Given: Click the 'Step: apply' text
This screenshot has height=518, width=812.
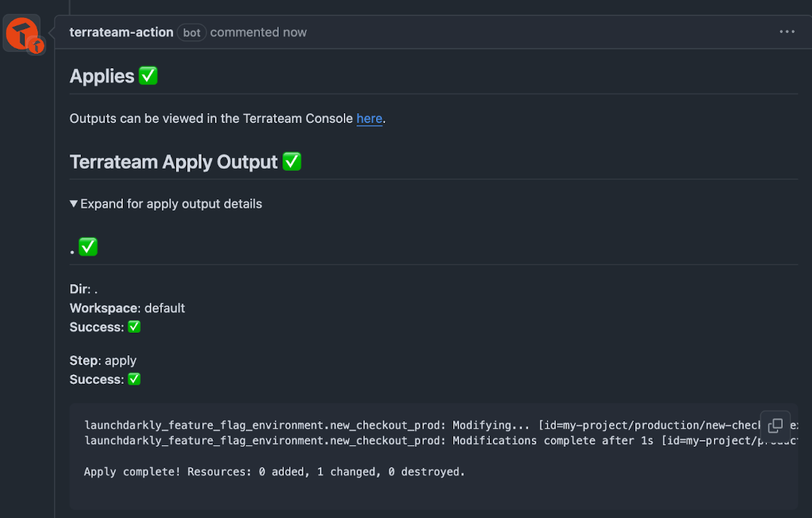Looking at the screenshot, I should pyautogui.click(x=103, y=361).
